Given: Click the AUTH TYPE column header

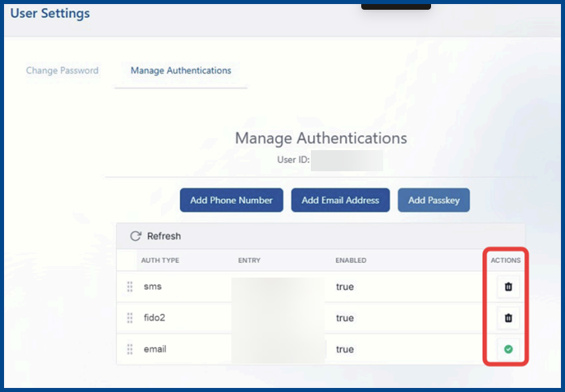Looking at the screenshot, I should [160, 261].
